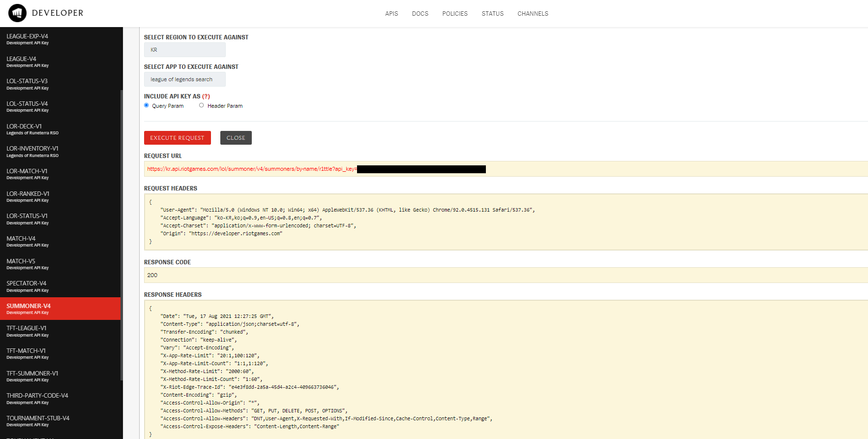This screenshot has height=439, width=868.
Task: Open the region dropdown showing KR
Action: point(185,50)
